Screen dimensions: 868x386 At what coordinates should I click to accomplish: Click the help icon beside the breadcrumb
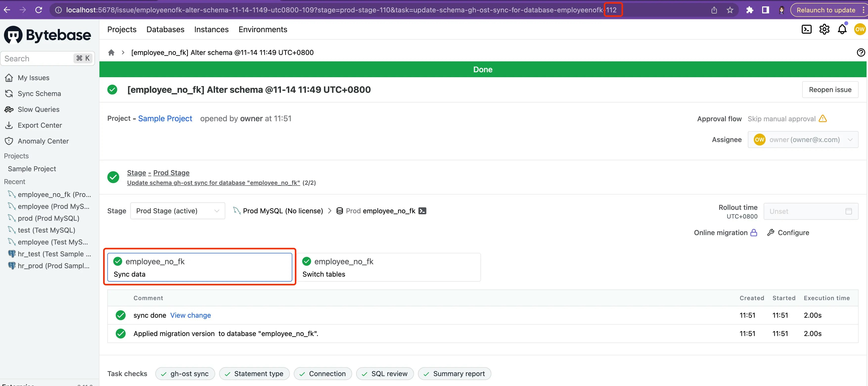click(x=861, y=52)
